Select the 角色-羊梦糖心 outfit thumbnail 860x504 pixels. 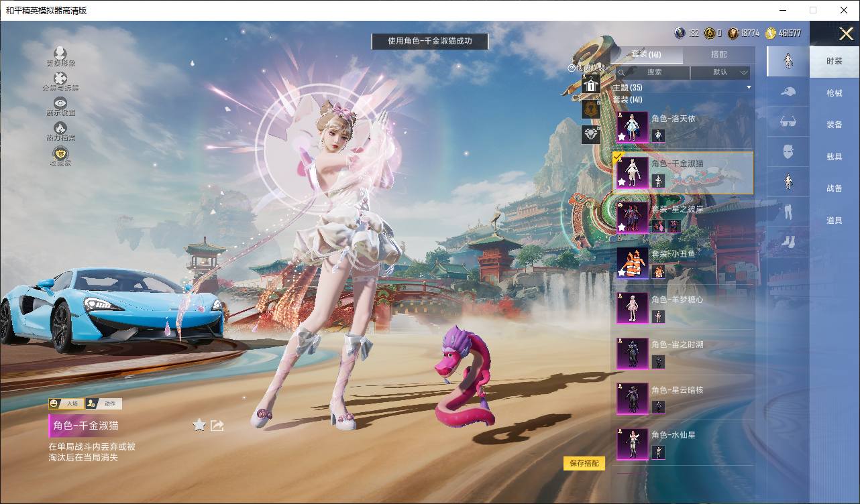632,308
